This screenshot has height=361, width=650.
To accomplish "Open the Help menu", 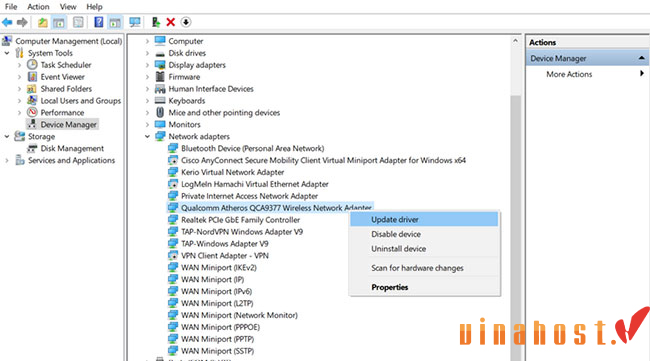I will coord(94,7).
